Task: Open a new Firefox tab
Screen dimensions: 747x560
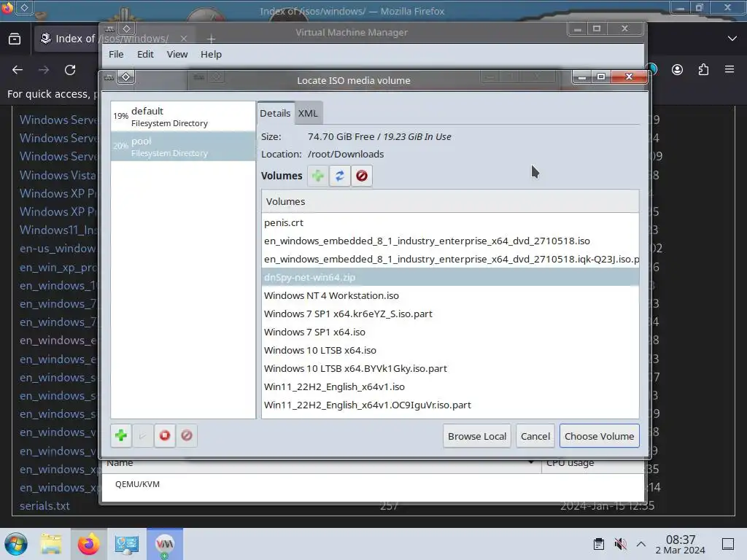Action: click(x=211, y=39)
